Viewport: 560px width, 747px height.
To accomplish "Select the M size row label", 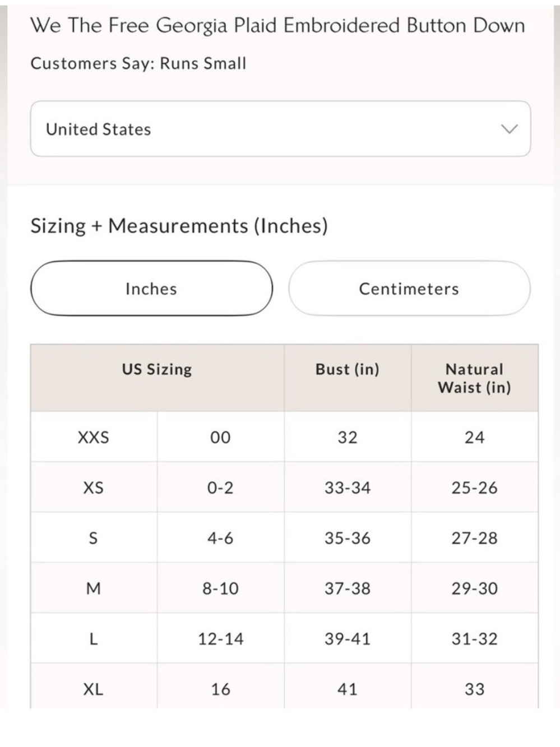I will click(94, 588).
